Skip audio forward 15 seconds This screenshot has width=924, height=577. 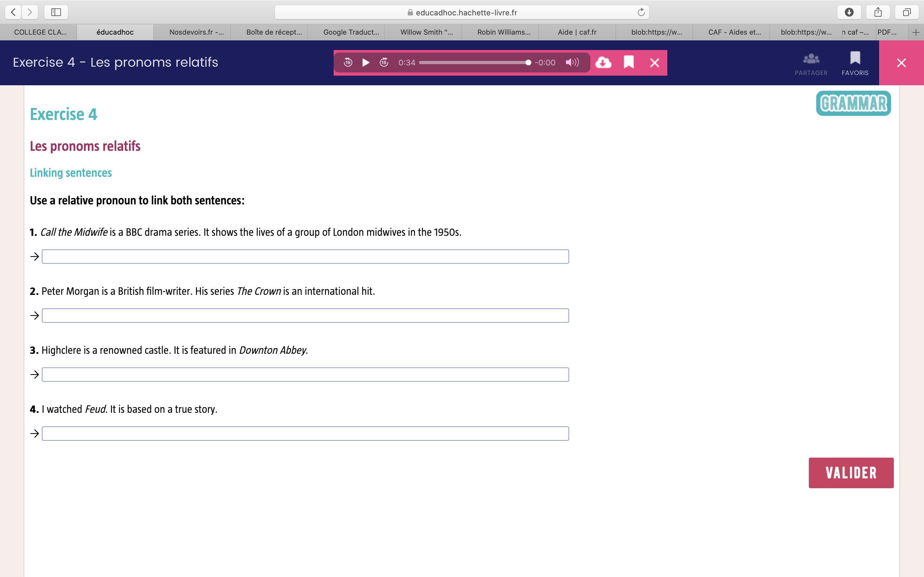(x=384, y=63)
